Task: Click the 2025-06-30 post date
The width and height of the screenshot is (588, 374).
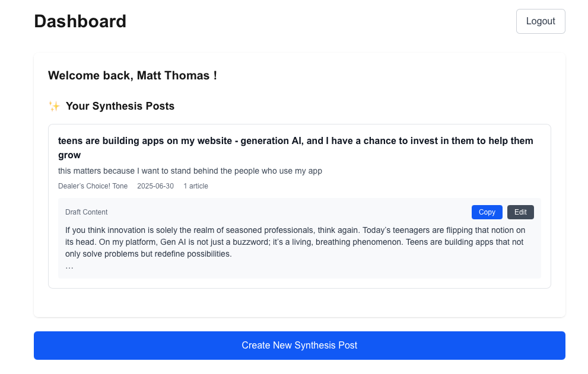Action: click(x=155, y=186)
